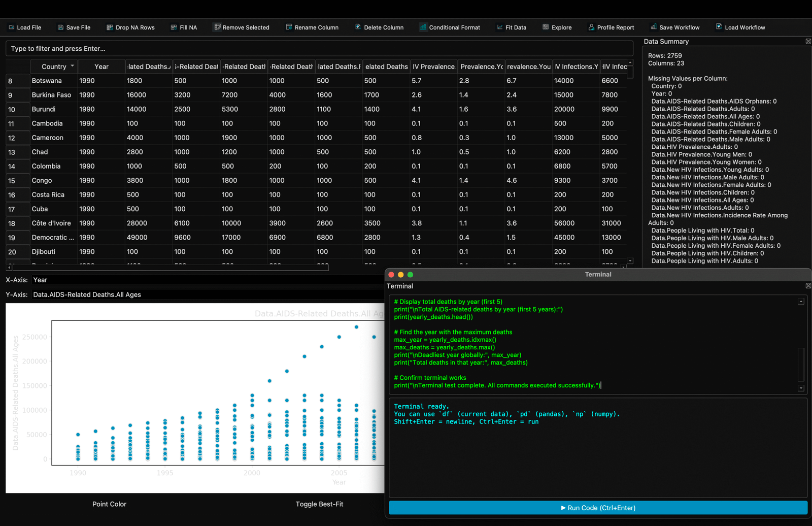Expand the Country column header arrow
This screenshot has height=526, width=812.
(x=73, y=66)
